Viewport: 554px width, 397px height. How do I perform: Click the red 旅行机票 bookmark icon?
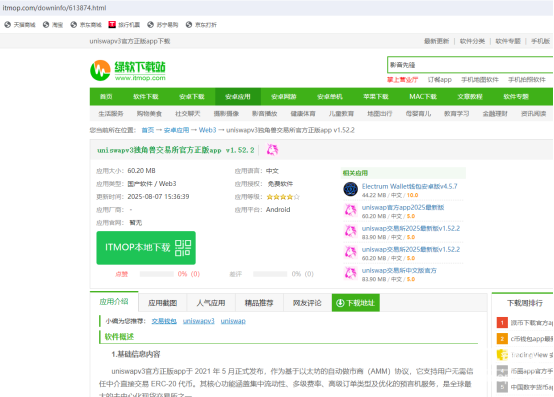[x=112, y=24]
